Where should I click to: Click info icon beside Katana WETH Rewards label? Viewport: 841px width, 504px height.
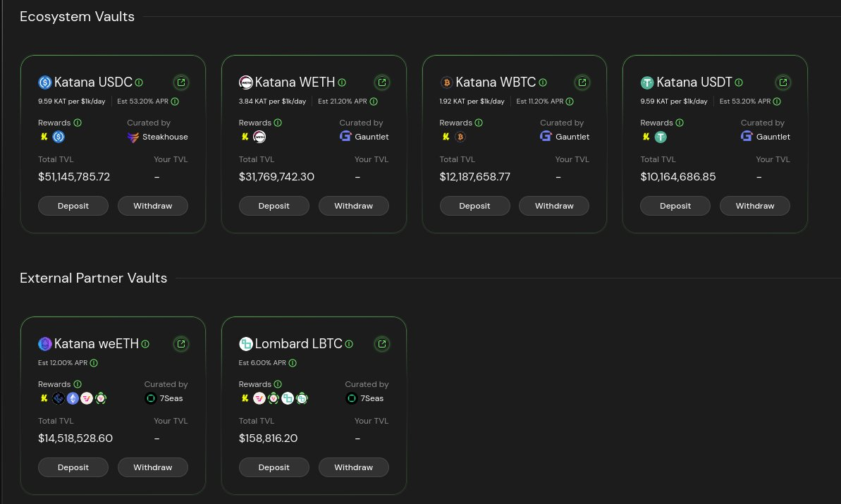[x=278, y=123]
